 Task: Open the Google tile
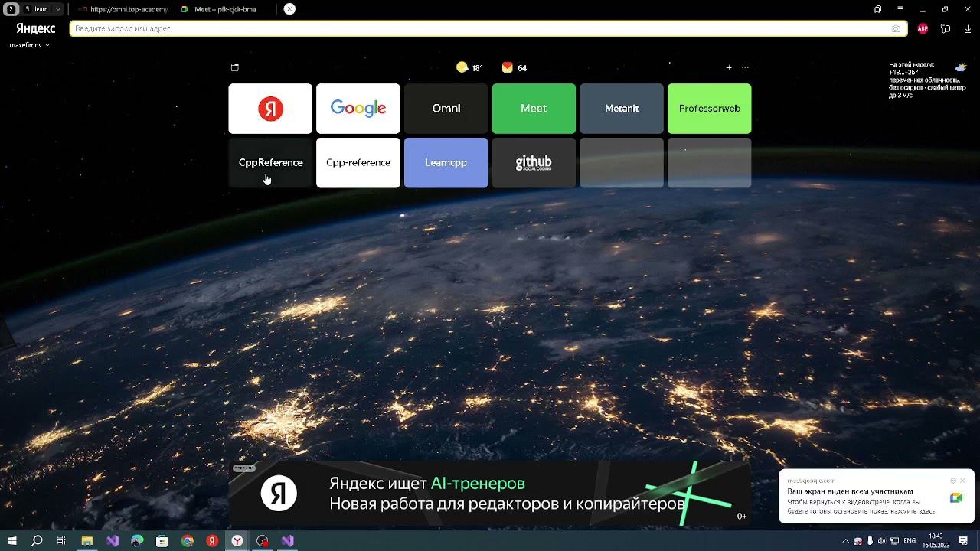(358, 109)
